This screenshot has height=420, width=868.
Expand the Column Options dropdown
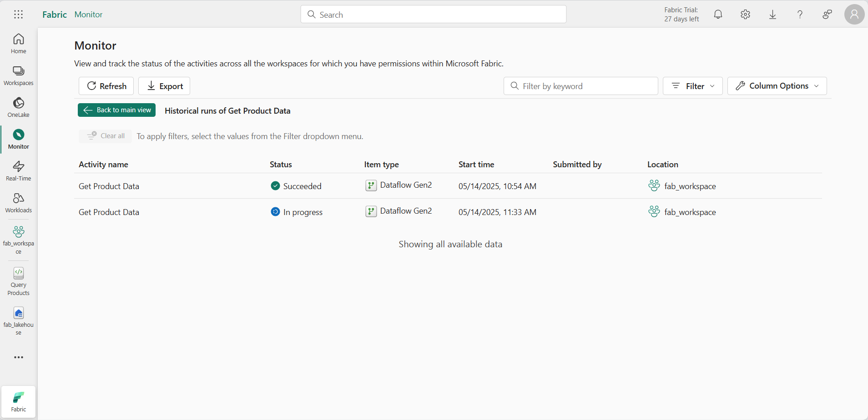coord(777,86)
